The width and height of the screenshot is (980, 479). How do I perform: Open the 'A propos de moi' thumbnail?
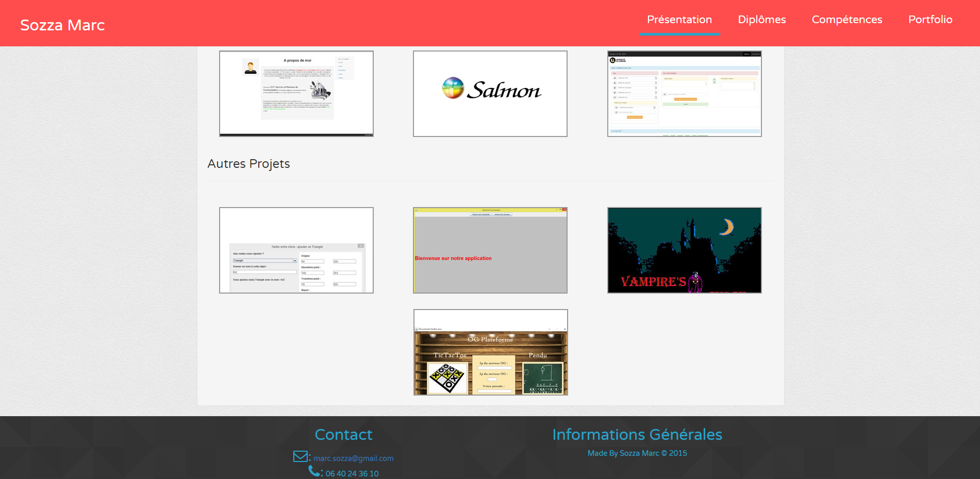point(296,94)
